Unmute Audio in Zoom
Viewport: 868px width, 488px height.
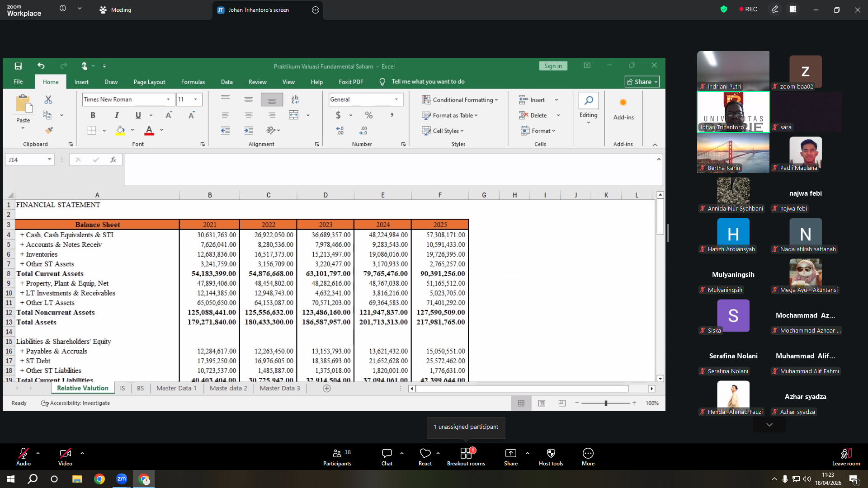(24, 457)
